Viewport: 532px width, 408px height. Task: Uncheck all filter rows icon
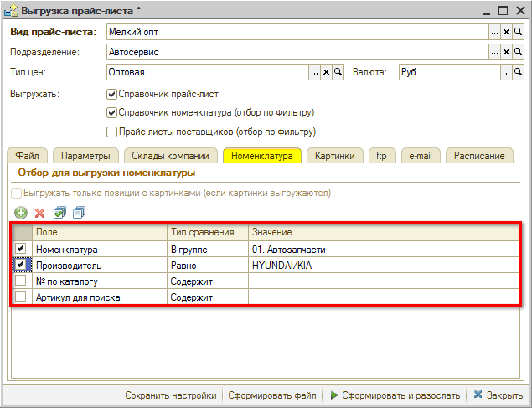(x=79, y=213)
